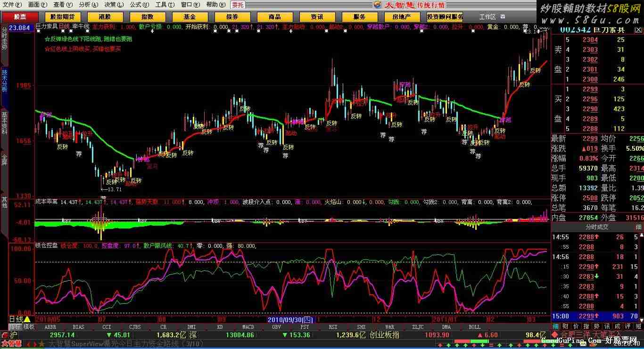Select the 模板 tab at bottom

coord(29,326)
